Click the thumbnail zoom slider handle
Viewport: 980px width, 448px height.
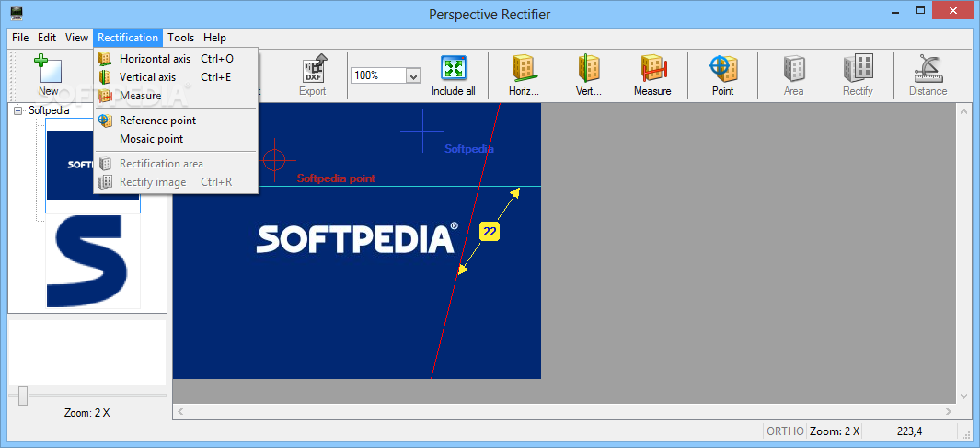coord(23,396)
